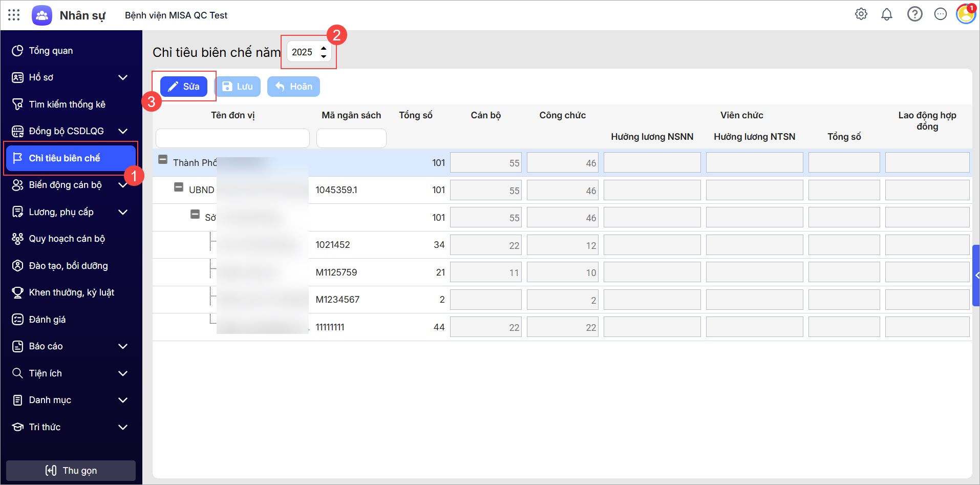Screen dimensions: 980x485
Task: Open the help question mark icon
Action: pyautogui.click(x=914, y=14)
